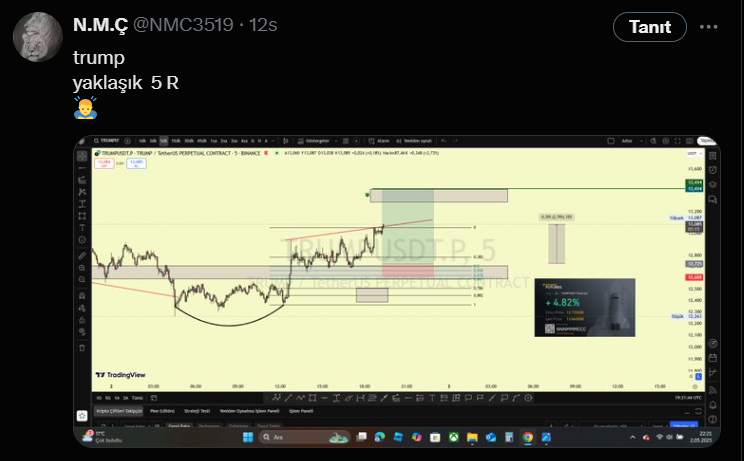Switch to Yeniden Oynatma İşlem Paneli tab
The height and width of the screenshot is (461, 744).
[x=249, y=411]
